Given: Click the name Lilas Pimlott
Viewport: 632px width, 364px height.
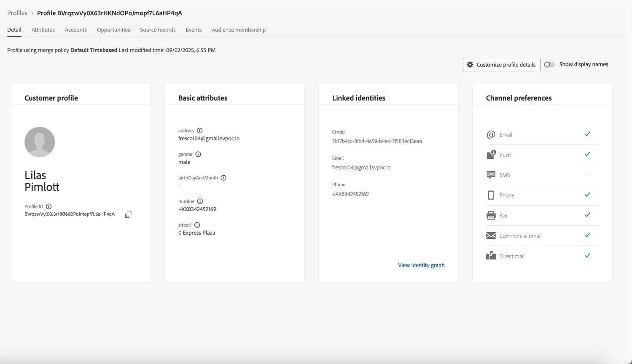Looking at the screenshot, I should (42, 181).
